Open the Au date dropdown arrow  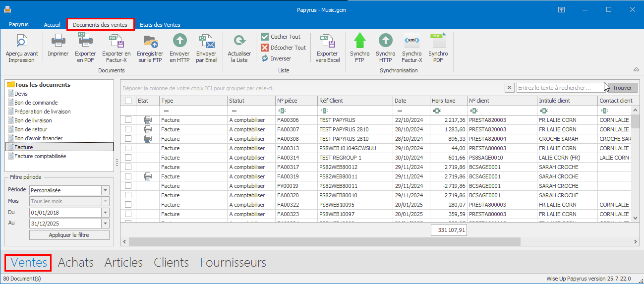click(105, 224)
